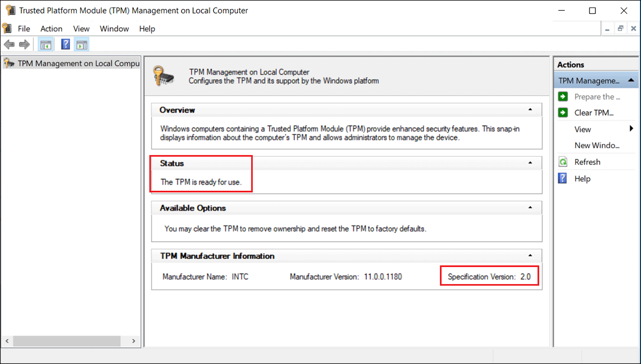
Task: Click the key-and-chip icon in header
Action: pyautogui.click(x=164, y=76)
